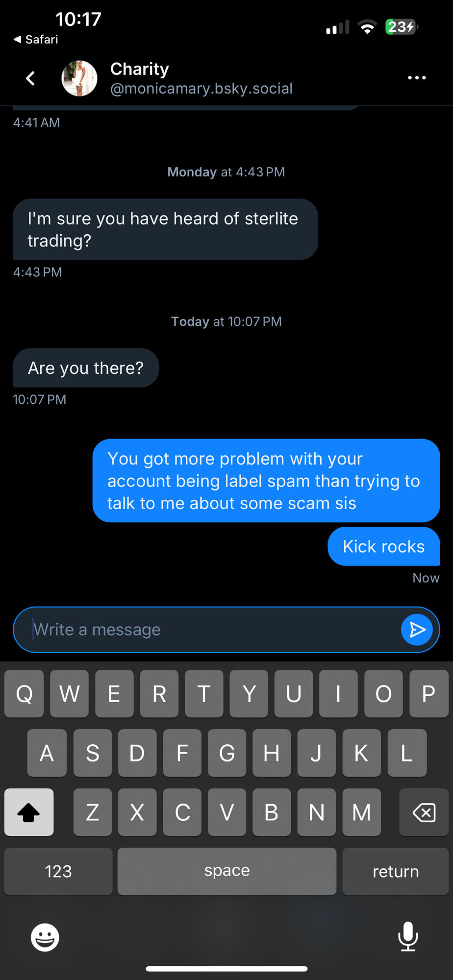The image size is (453, 980).
Task: Tap the Charity display name
Action: 140,69
